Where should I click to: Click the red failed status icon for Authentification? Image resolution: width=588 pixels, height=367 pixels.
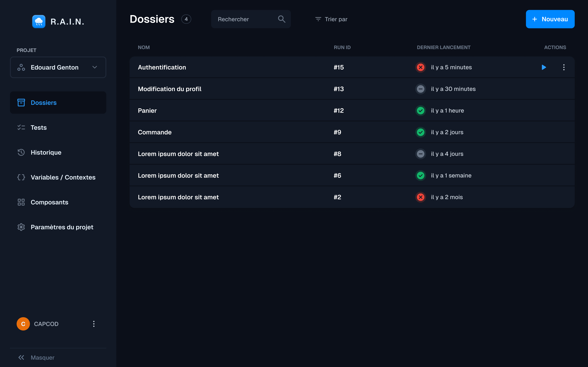[420, 67]
